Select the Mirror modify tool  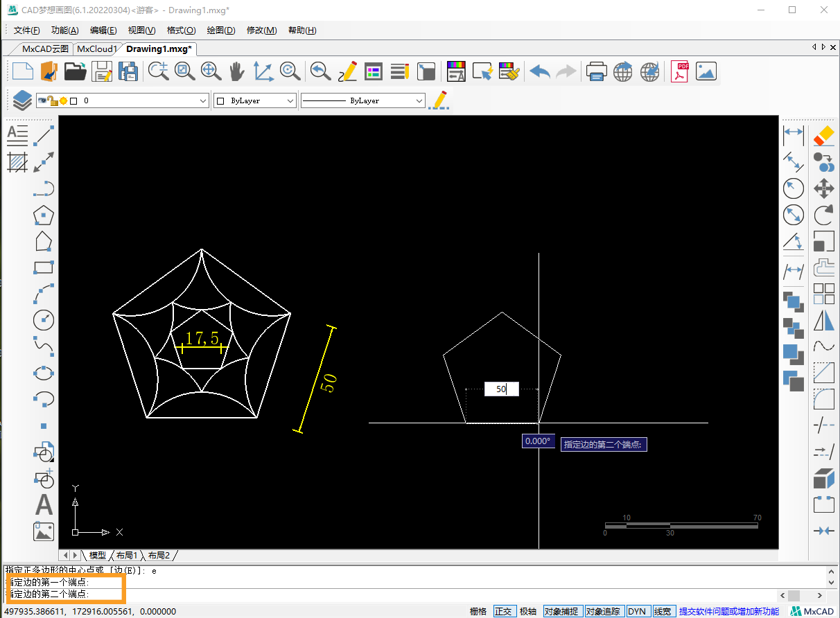(824, 321)
